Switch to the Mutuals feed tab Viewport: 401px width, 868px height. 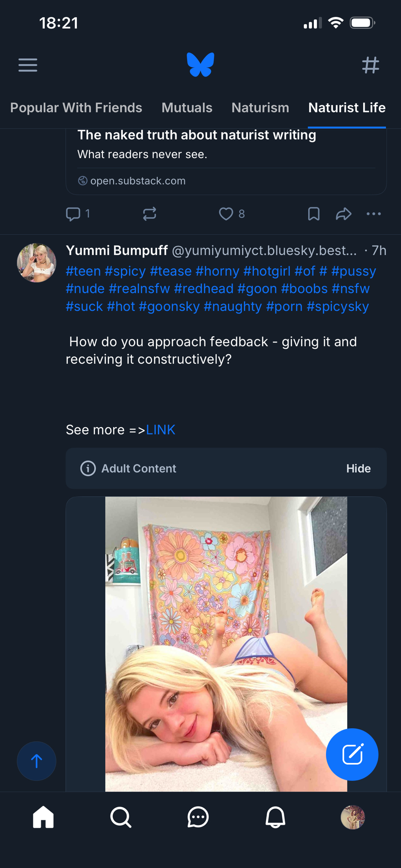click(187, 108)
